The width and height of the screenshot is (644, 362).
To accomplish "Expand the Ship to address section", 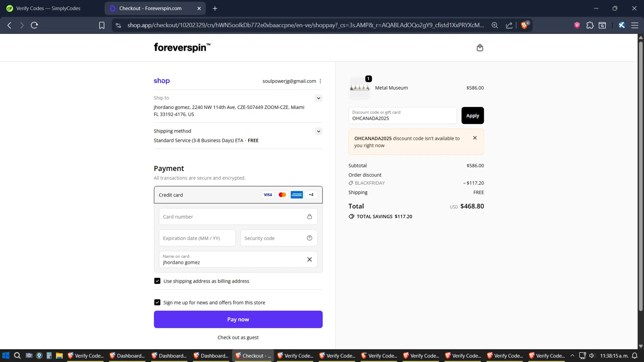I will (x=319, y=98).
